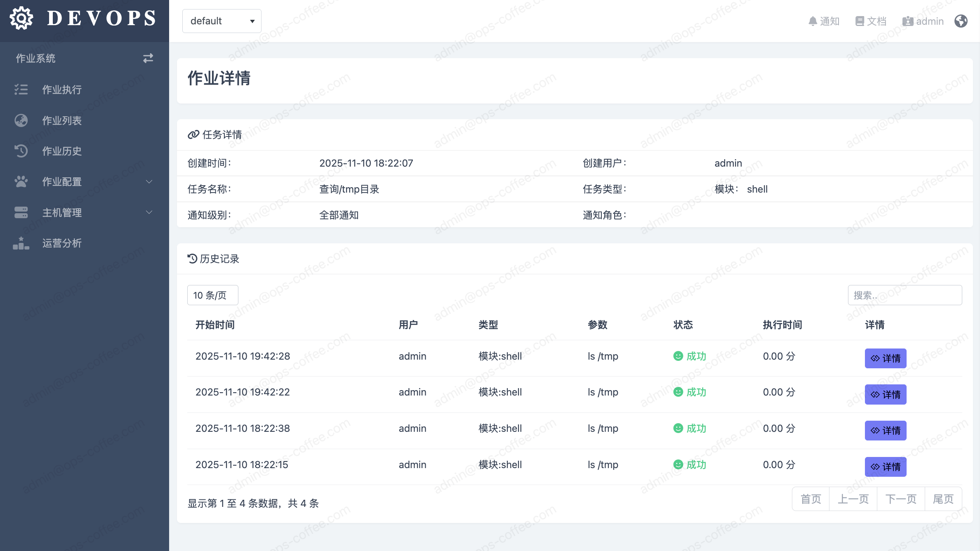Click 详情 button for 19:42:28 record
The height and width of the screenshot is (551, 980).
coord(885,358)
